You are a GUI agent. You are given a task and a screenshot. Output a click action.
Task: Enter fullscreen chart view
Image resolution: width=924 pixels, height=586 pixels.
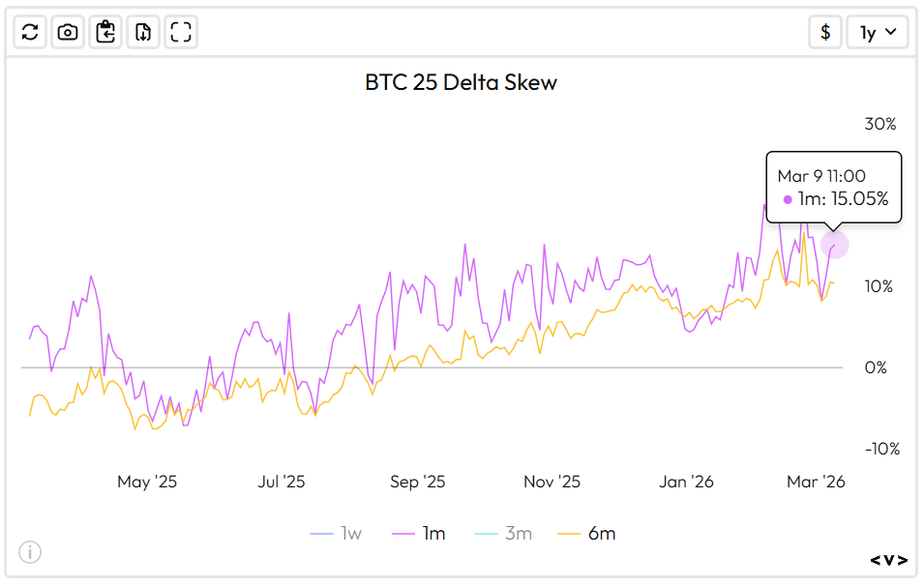181,32
